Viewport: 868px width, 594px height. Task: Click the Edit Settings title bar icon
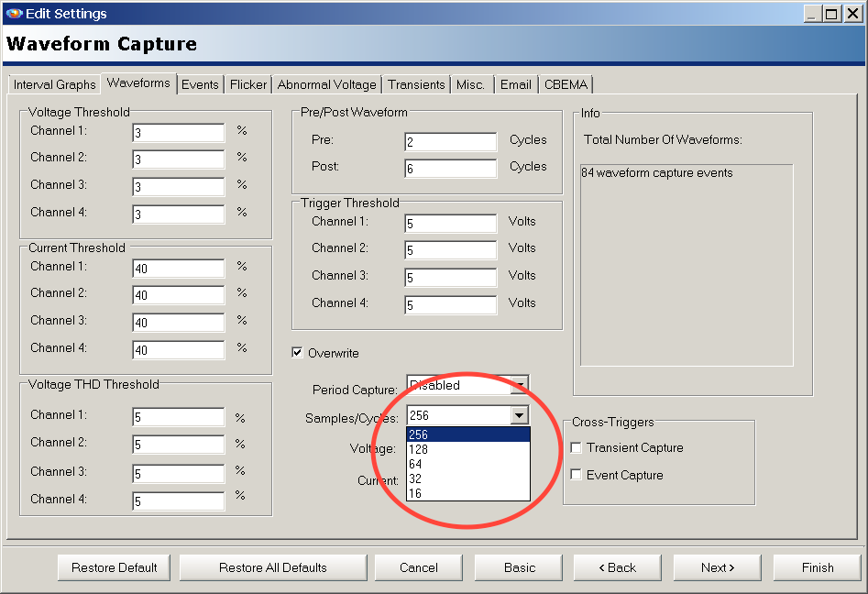point(13,13)
